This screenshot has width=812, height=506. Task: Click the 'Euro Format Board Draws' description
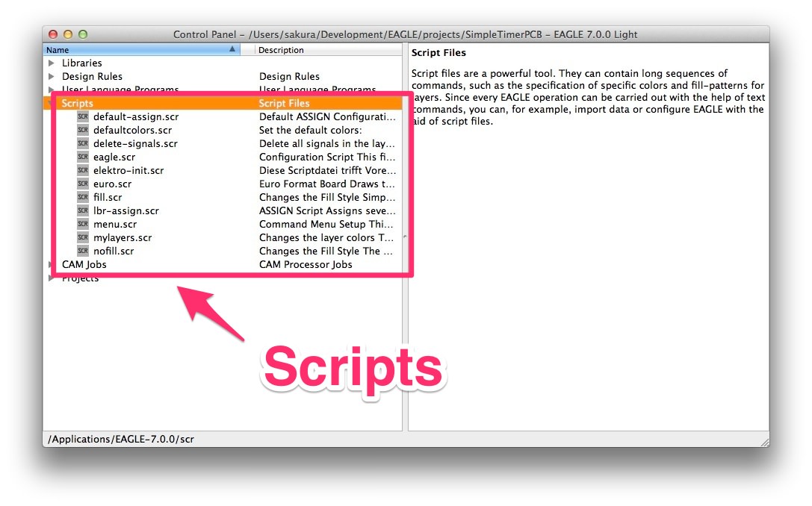tap(326, 184)
